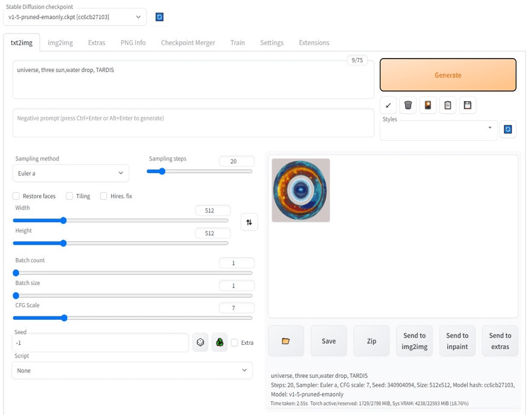Open the Script dropdown menu
The image size is (532, 415).
(132, 371)
